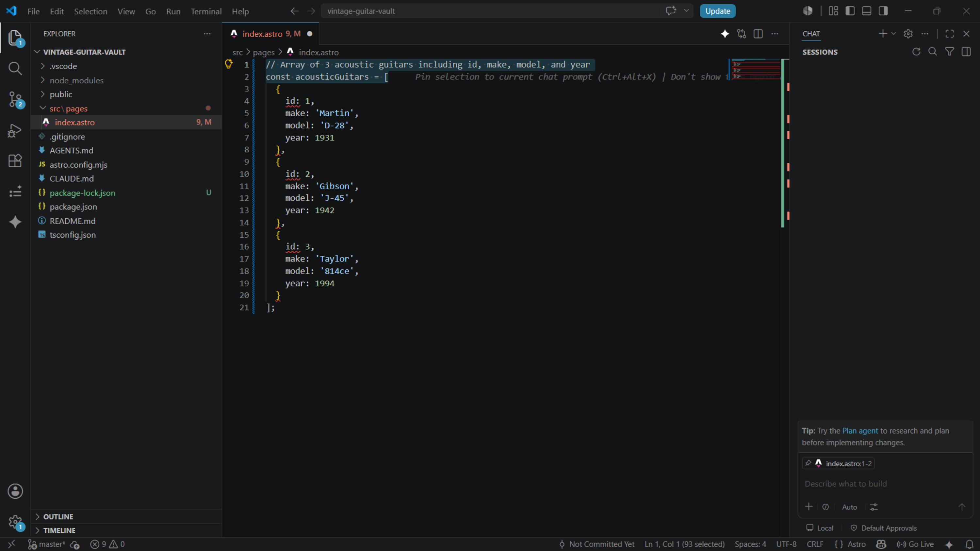Toggle the bottom panel visibility
The height and width of the screenshot is (551, 980).
click(867, 11)
